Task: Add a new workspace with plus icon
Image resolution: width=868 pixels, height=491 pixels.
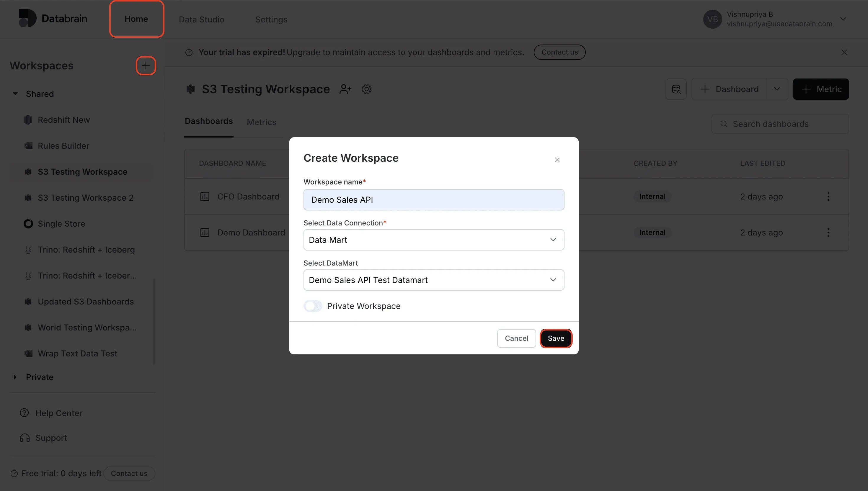Action: [146, 66]
